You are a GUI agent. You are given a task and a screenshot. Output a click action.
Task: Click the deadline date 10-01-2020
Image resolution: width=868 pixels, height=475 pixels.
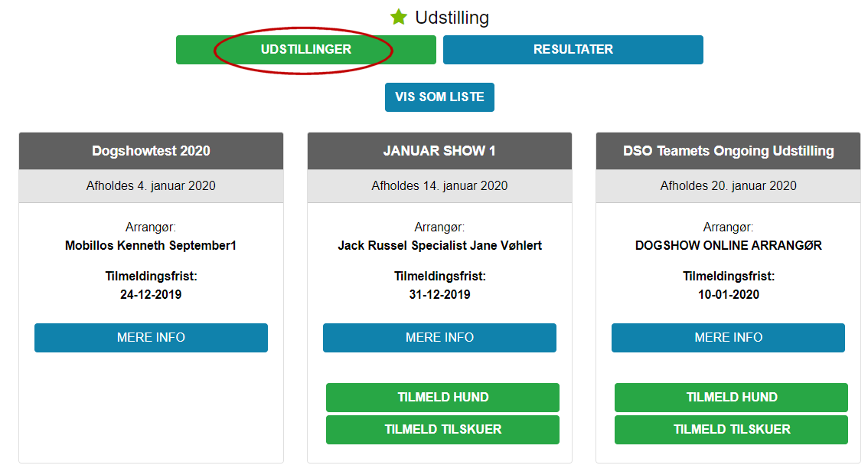(x=729, y=295)
